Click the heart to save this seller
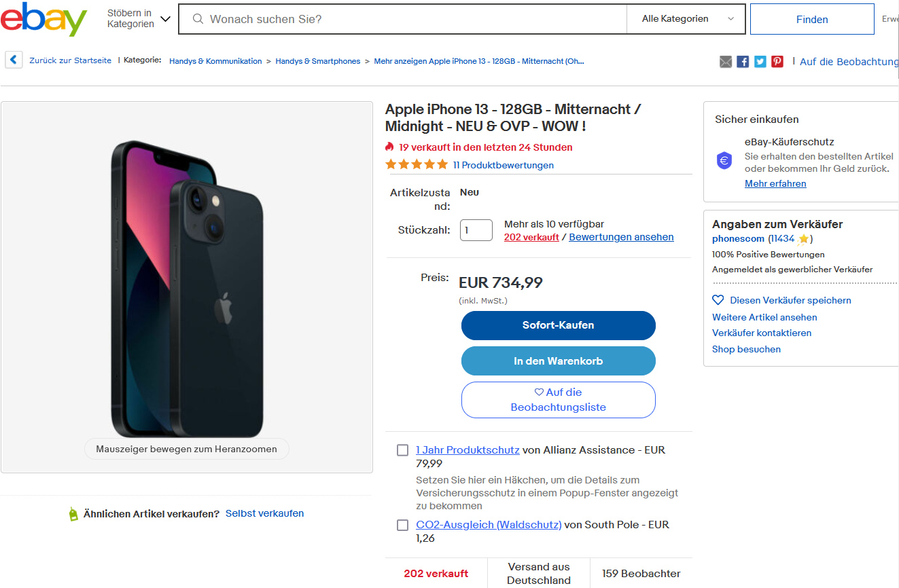The image size is (899, 588). click(718, 299)
